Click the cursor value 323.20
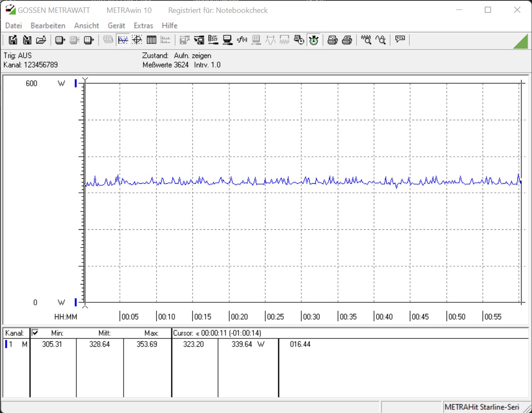 (193, 344)
